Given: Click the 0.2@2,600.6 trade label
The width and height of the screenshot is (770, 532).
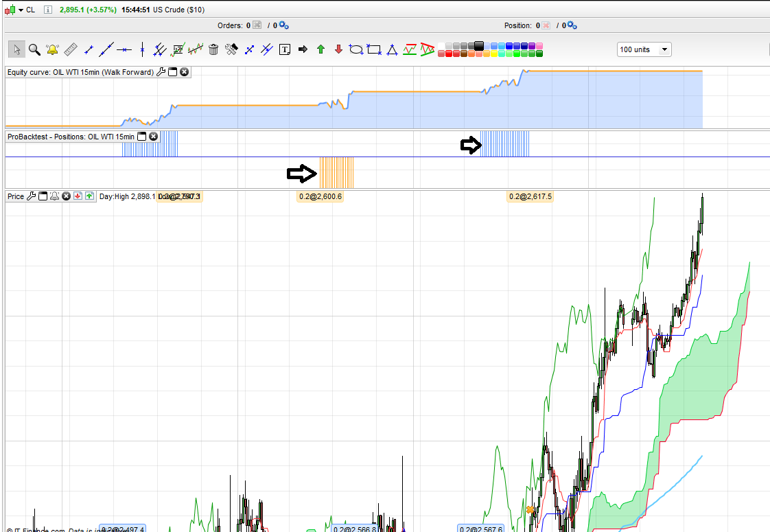Looking at the screenshot, I should pyautogui.click(x=320, y=196).
